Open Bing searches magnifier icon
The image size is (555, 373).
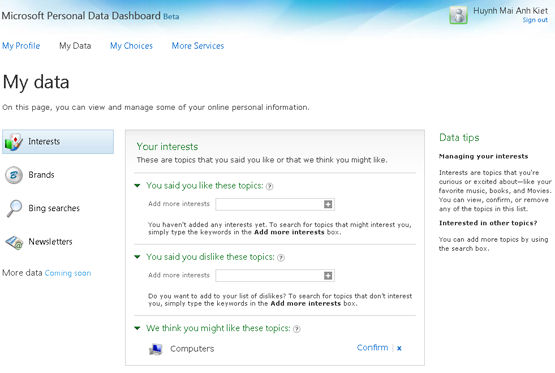coord(15,208)
